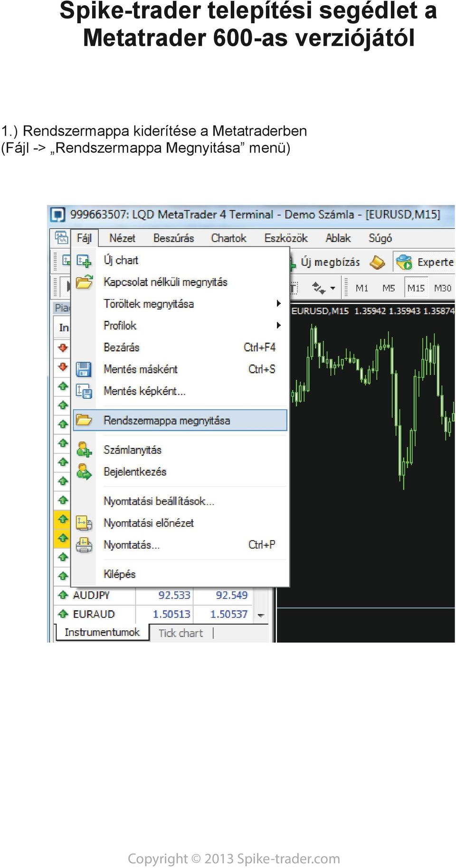The height and width of the screenshot is (868, 456).
Task: Click the Experte toolbar button
Action: tap(425, 262)
